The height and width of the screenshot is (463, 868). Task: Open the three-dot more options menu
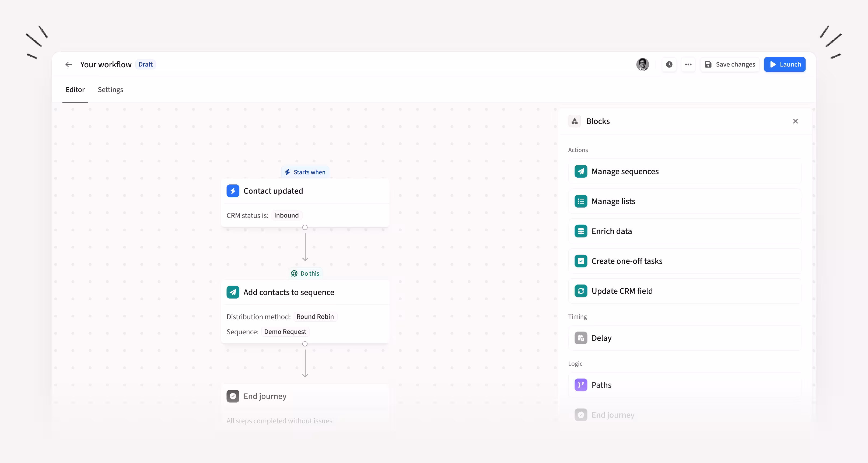pos(688,64)
